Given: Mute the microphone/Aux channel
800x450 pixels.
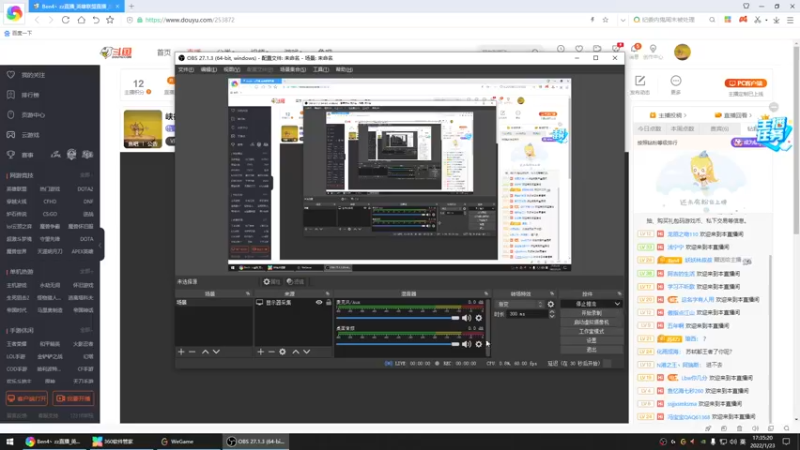Looking at the screenshot, I should coord(466,318).
